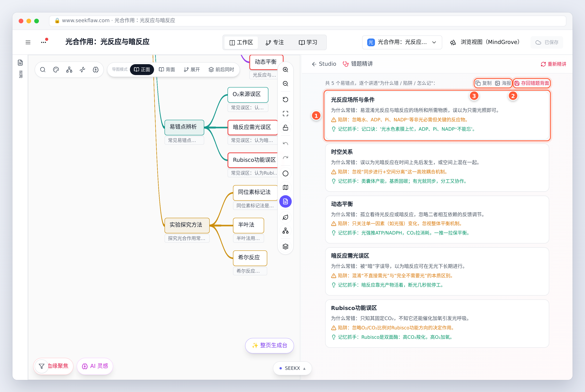Go back to Studio
585x392 pixels.
(324, 64)
